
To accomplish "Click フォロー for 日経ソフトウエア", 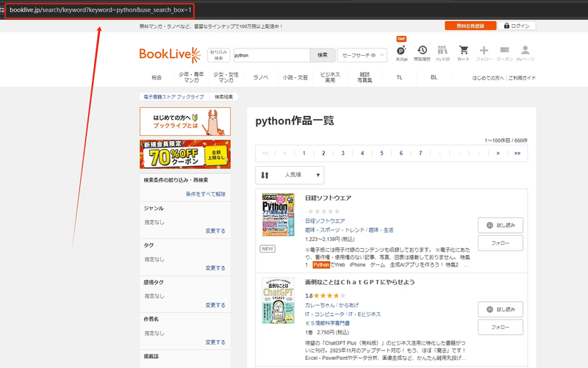I will [501, 243].
